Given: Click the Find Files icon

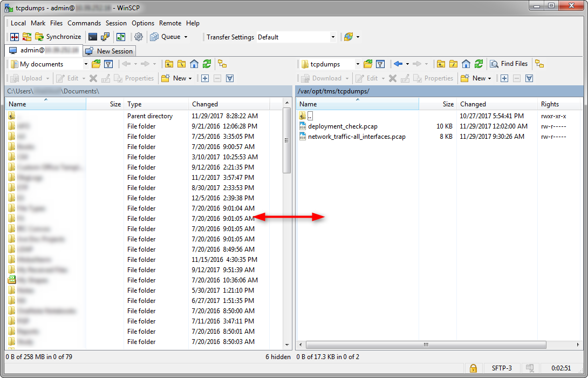Looking at the screenshot, I should [508, 63].
